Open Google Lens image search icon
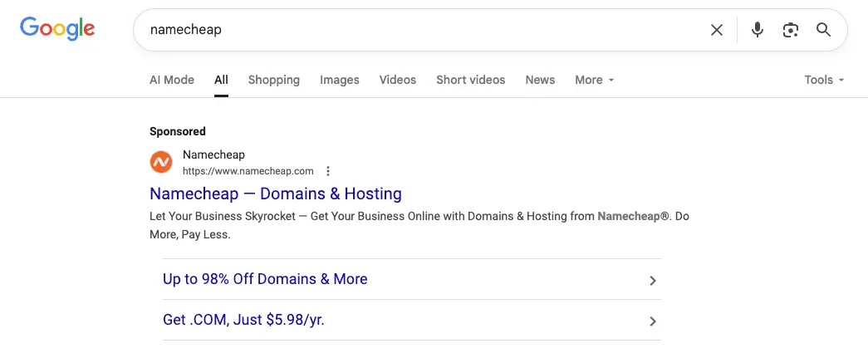The image size is (868, 353). [791, 30]
